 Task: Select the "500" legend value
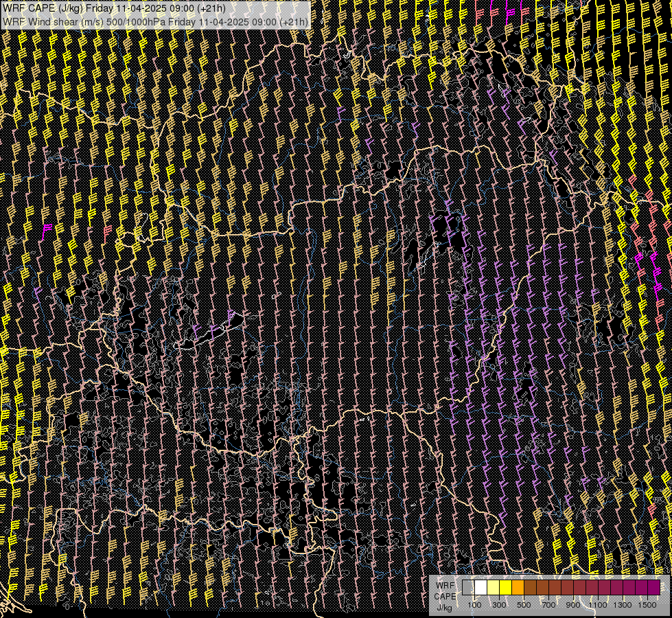[x=524, y=605]
